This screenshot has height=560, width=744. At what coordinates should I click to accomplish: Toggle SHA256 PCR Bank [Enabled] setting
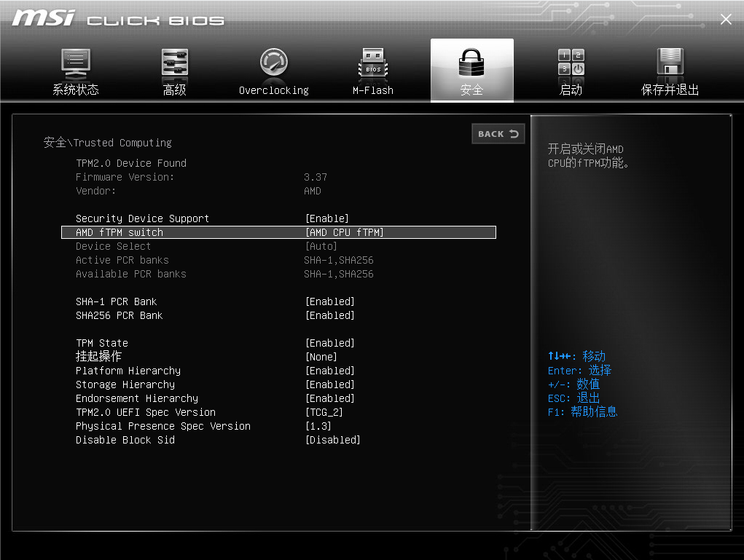pos(330,315)
